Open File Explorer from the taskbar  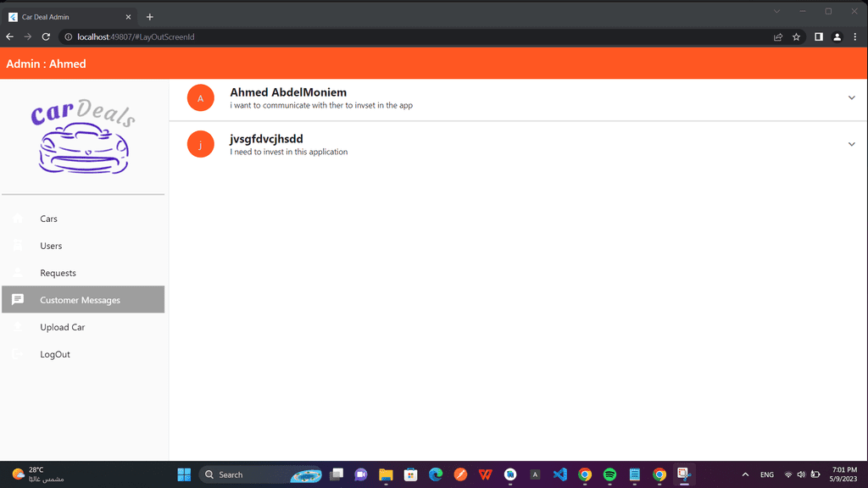tap(386, 474)
